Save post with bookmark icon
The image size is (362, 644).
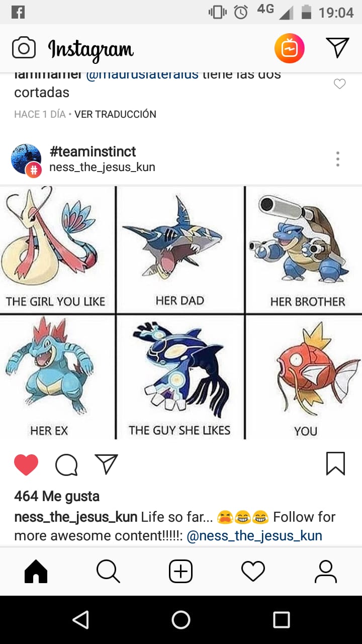335,463
